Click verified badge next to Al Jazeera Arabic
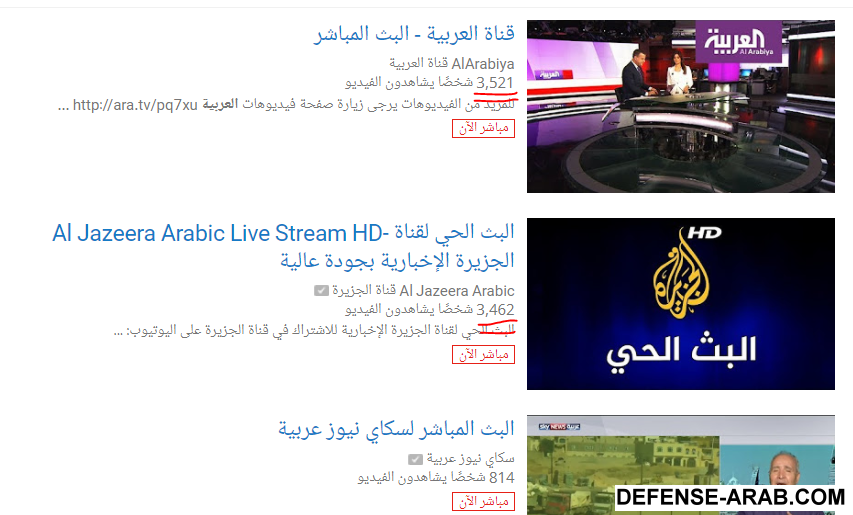The height and width of the screenshot is (515, 853). [x=321, y=291]
